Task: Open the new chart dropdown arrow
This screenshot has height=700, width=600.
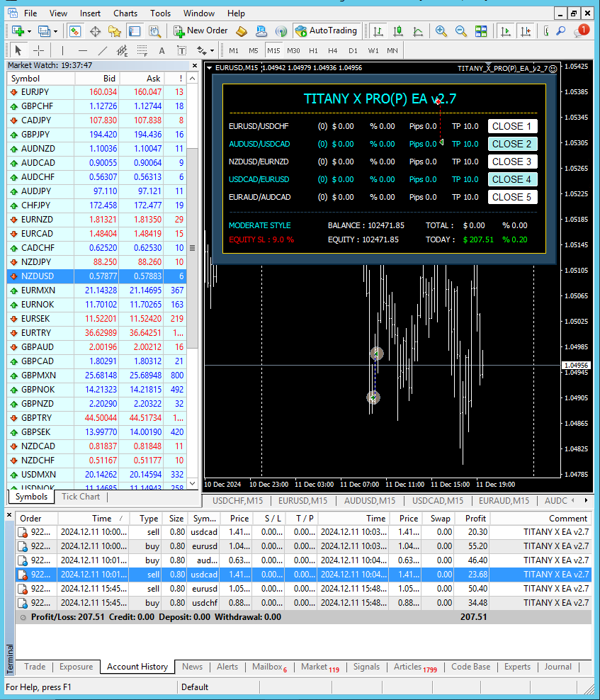Action: click(x=28, y=31)
